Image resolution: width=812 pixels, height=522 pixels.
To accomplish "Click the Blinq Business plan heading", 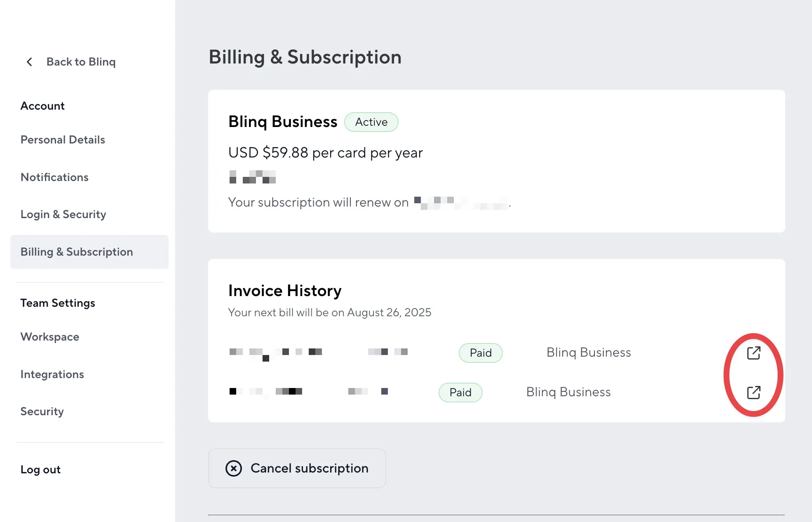I will [x=283, y=122].
